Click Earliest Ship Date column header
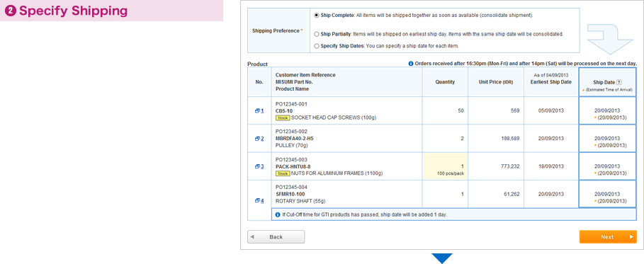The height and width of the screenshot is (264, 644). pos(551,82)
